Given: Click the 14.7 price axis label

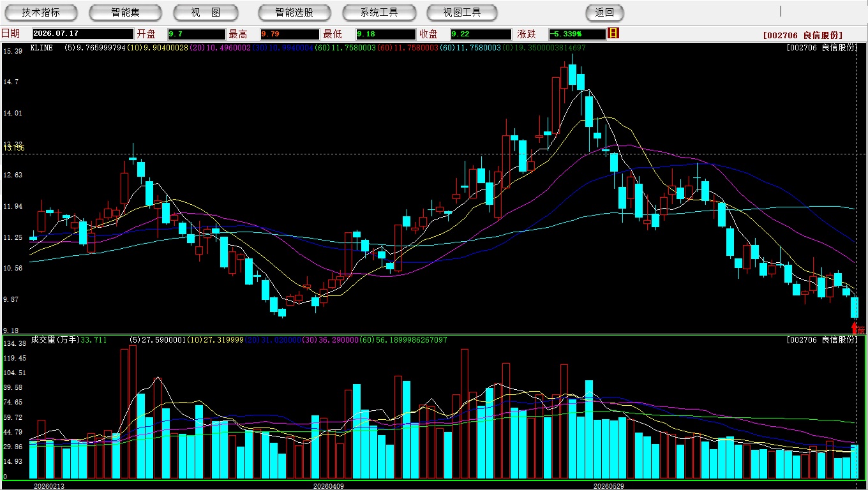Looking at the screenshot, I should [10, 82].
